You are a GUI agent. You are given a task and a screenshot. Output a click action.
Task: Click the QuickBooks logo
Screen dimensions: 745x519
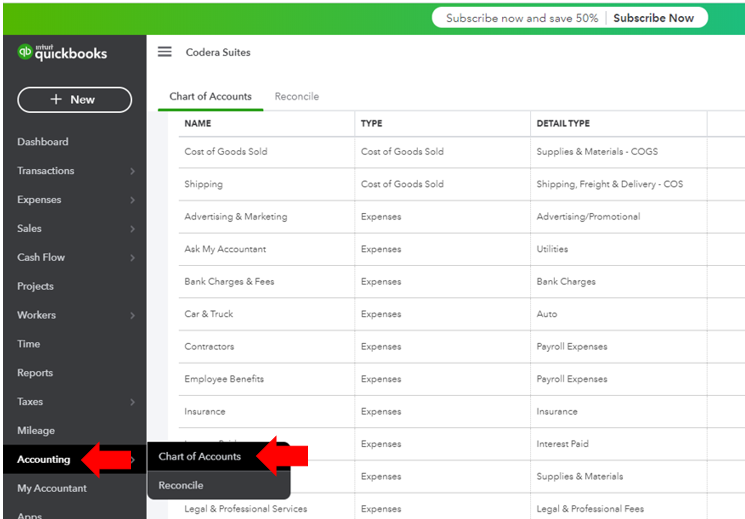(x=62, y=52)
